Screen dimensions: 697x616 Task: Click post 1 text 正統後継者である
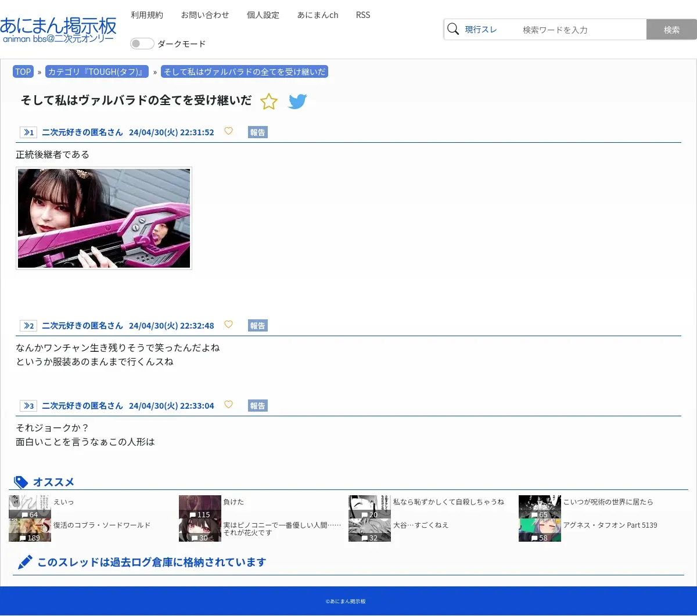(53, 154)
